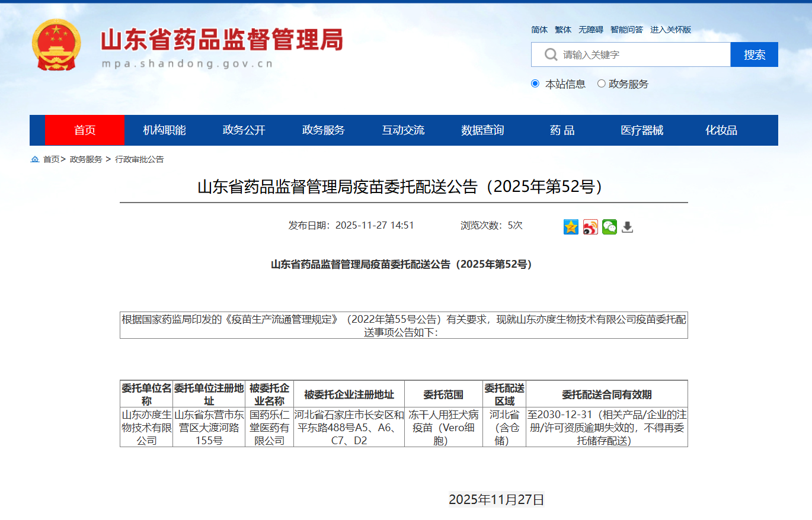Image resolution: width=812 pixels, height=520 pixels.
Task: Focus the keyword search input field
Action: coord(643,54)
